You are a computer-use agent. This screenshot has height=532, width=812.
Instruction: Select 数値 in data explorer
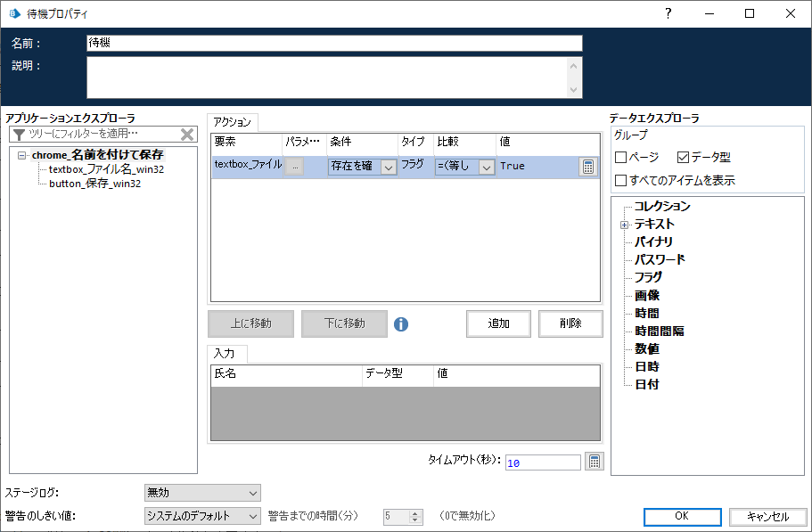(647, 348)
